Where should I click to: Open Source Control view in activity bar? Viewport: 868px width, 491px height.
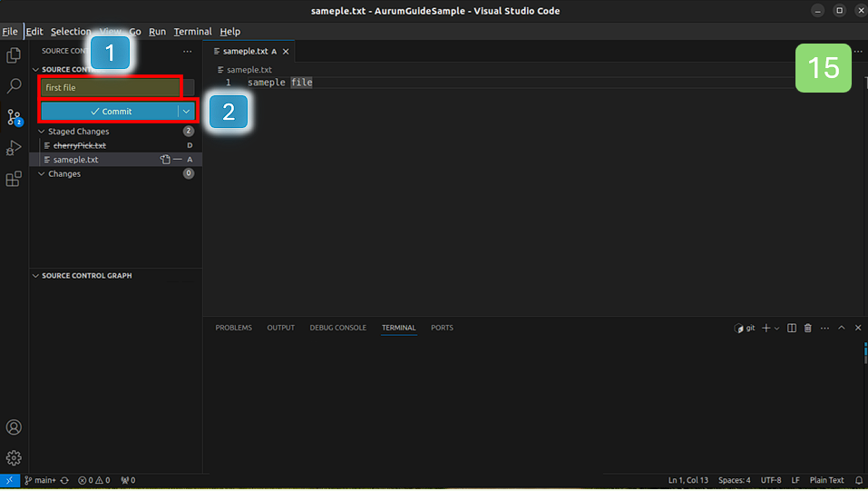click(14, 117)
